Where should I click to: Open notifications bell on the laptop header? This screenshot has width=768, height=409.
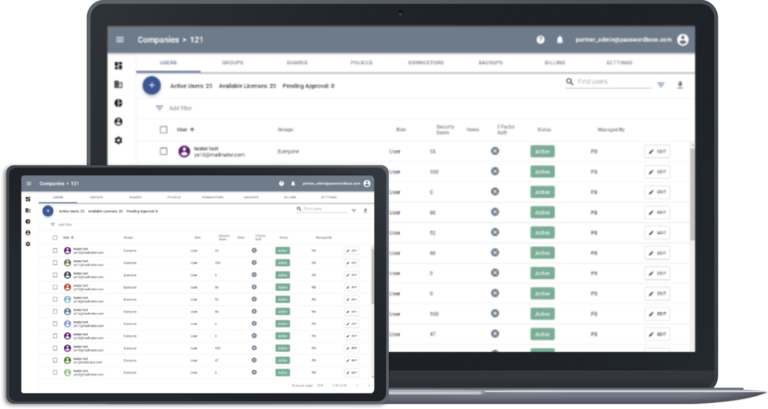tap(560, 40)
